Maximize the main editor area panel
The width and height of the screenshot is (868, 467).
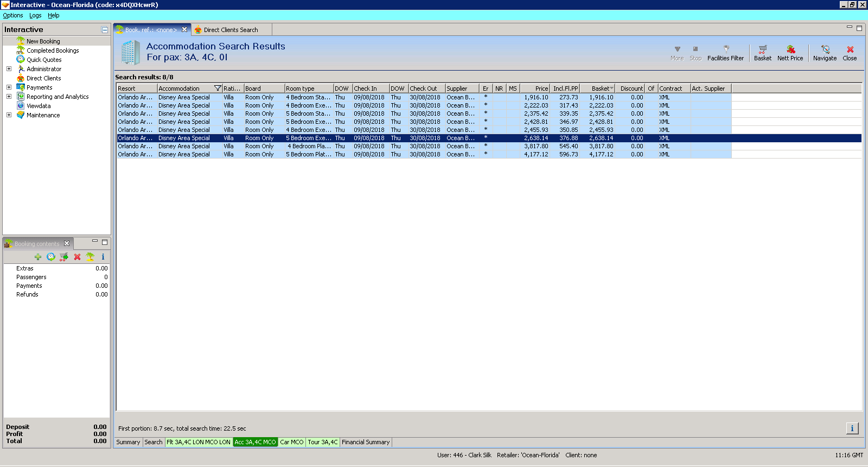pos(859,28)
